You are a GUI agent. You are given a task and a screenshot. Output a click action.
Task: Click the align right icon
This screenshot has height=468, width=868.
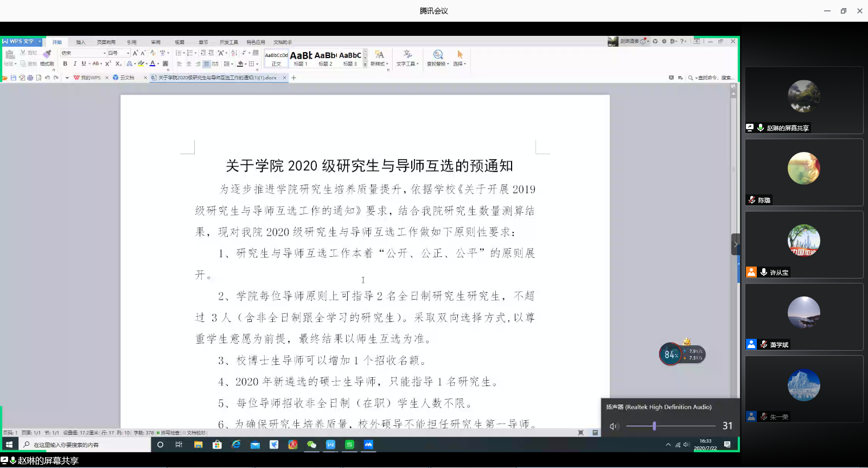[x=198, y=64]
